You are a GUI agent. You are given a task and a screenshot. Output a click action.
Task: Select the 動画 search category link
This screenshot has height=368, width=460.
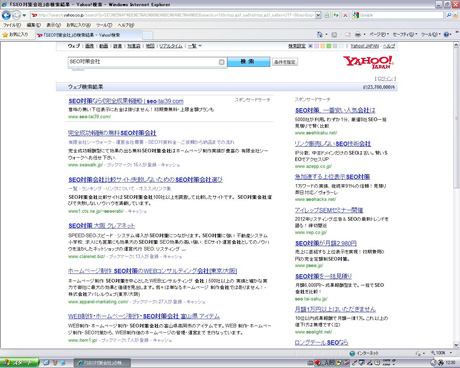(x=103, y=46)
